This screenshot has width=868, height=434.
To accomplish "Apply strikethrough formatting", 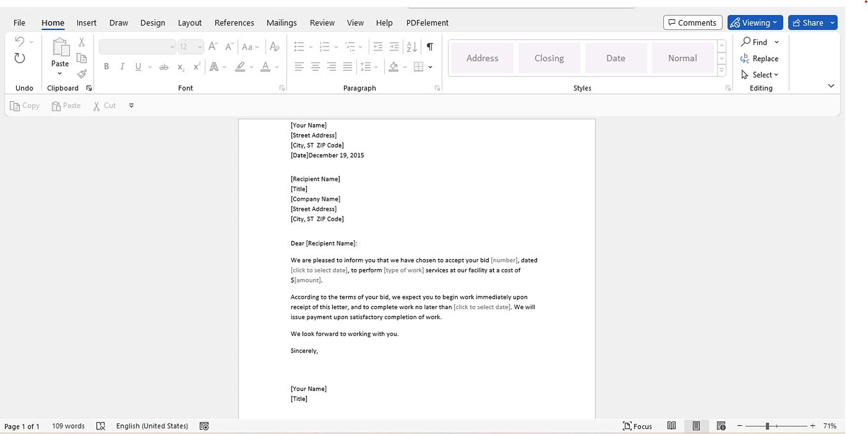I will coord(164,67).
